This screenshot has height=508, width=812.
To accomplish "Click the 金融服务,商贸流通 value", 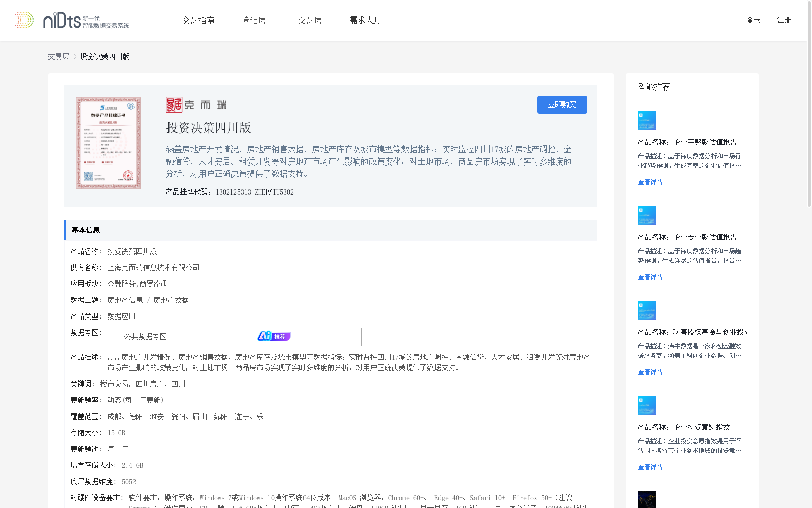I will 137,284.
